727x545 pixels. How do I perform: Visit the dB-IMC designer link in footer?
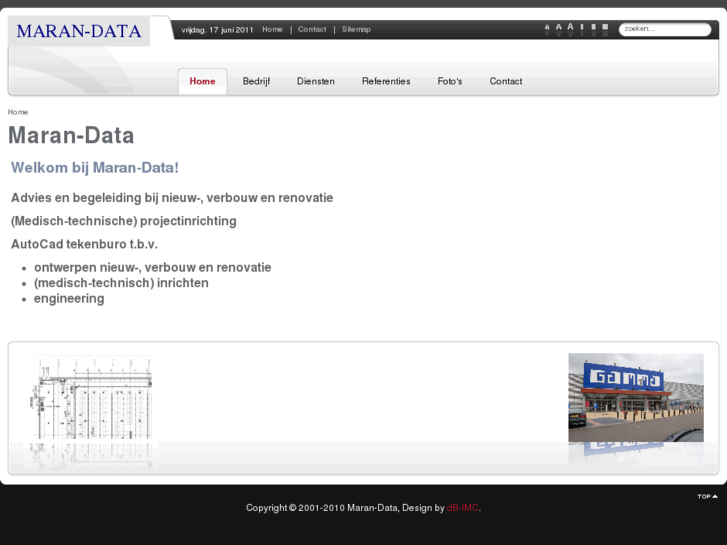pos(462,508)
